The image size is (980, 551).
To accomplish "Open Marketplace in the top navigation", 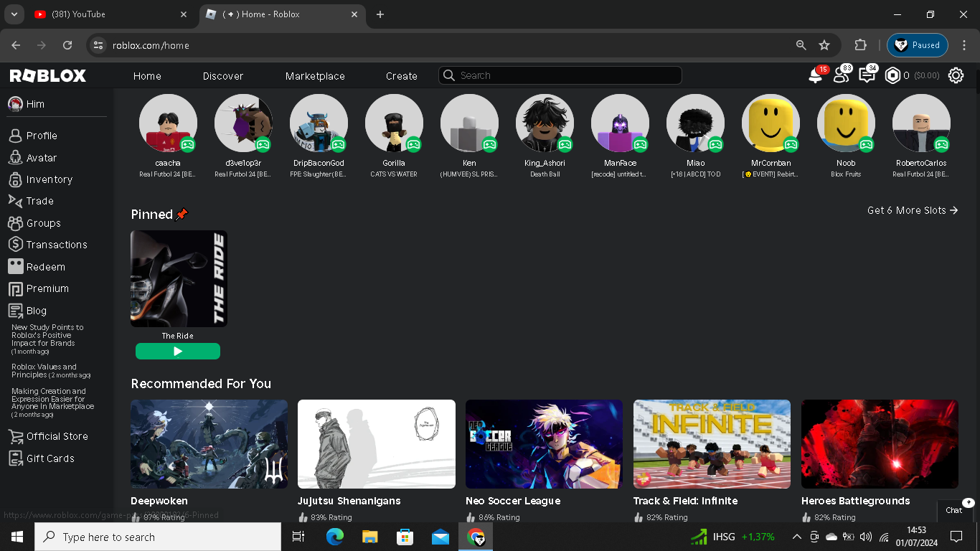I will click(315, 76).
